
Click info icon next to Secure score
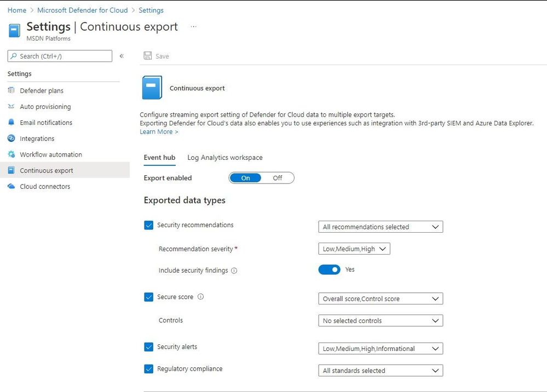click(200, 297)
